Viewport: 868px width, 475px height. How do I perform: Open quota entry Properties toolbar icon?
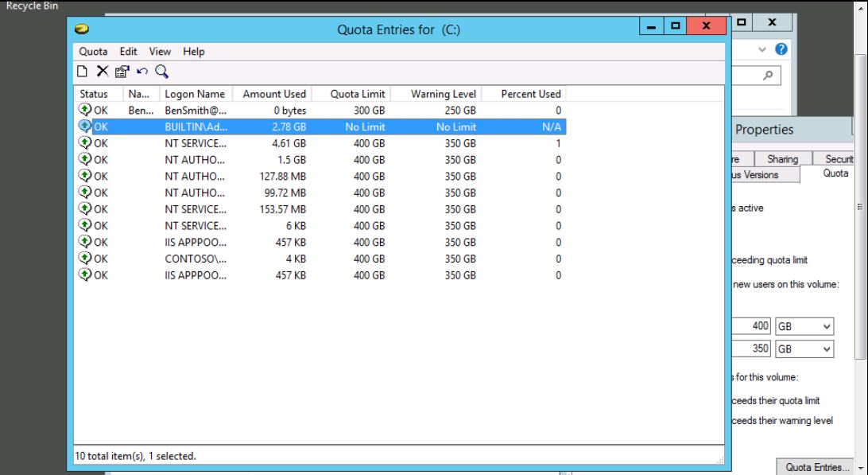point(122,71)
